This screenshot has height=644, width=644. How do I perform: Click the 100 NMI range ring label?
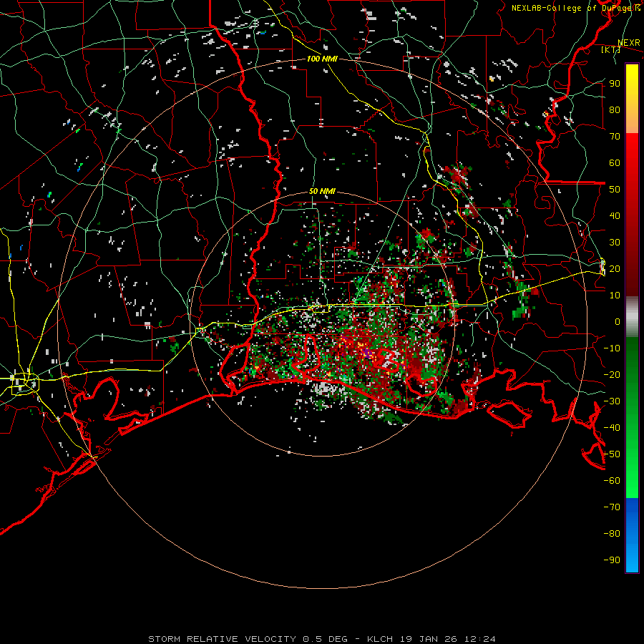(322, 59)
